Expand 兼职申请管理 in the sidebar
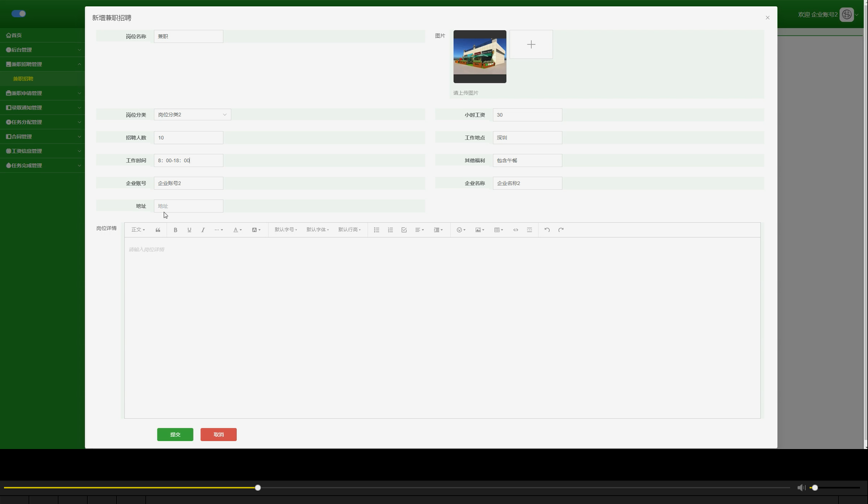Screen dimensions: 868x504 point(42,93)
